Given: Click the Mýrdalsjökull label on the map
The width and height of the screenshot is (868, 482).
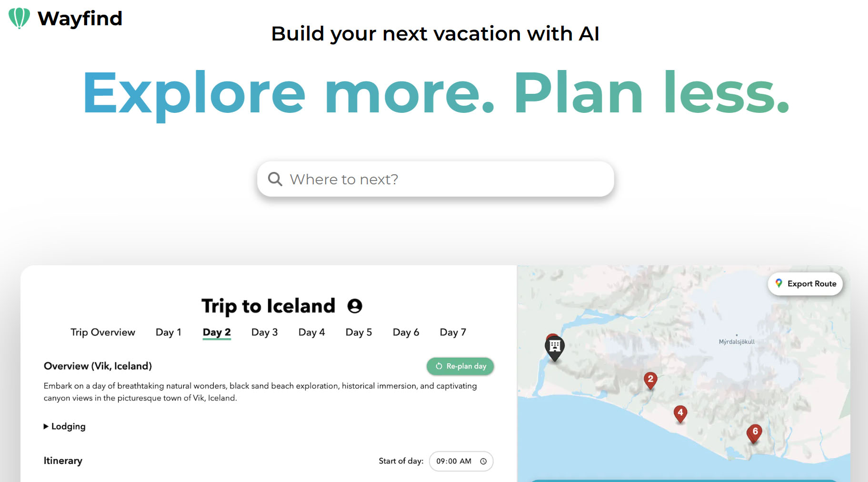Looking at the screenshot, I should 737,341.
